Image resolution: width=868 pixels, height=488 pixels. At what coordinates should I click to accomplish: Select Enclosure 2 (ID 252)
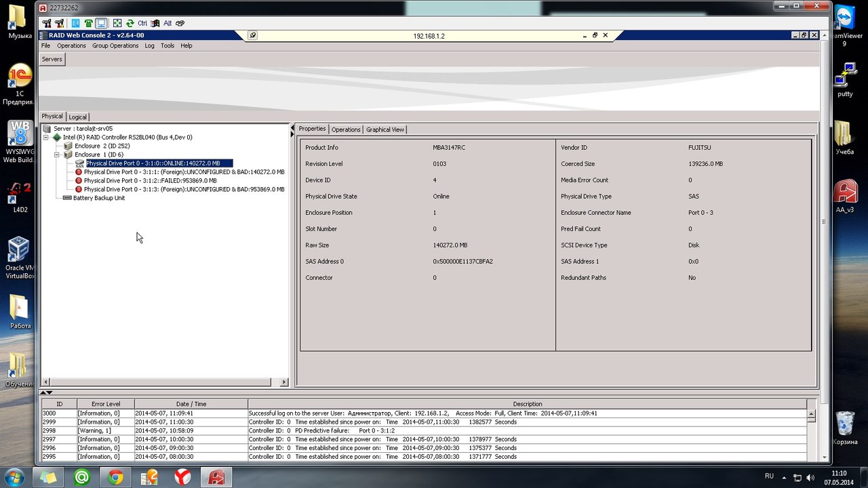[102, 146]
